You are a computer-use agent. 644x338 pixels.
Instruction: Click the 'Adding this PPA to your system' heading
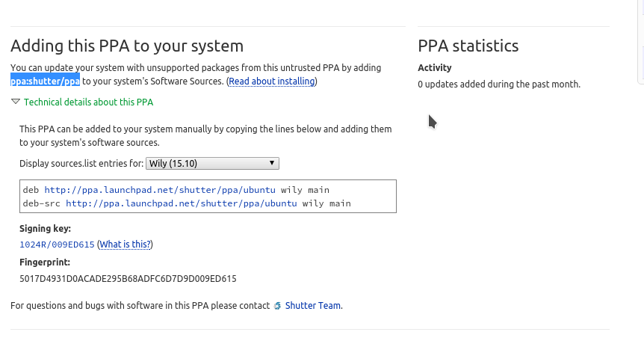127,46
